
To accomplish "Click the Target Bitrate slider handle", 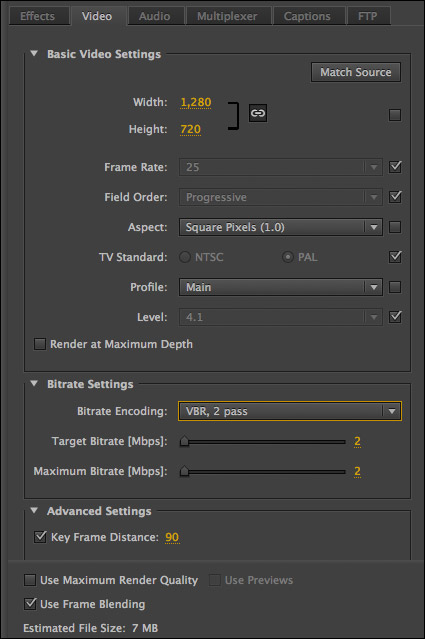I will (185, 441).
